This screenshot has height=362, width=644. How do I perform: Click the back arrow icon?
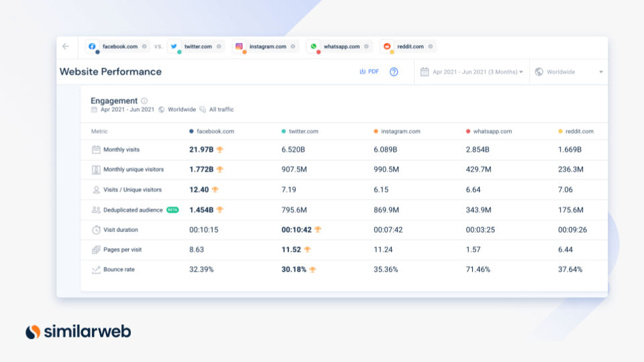pos(65,46)
